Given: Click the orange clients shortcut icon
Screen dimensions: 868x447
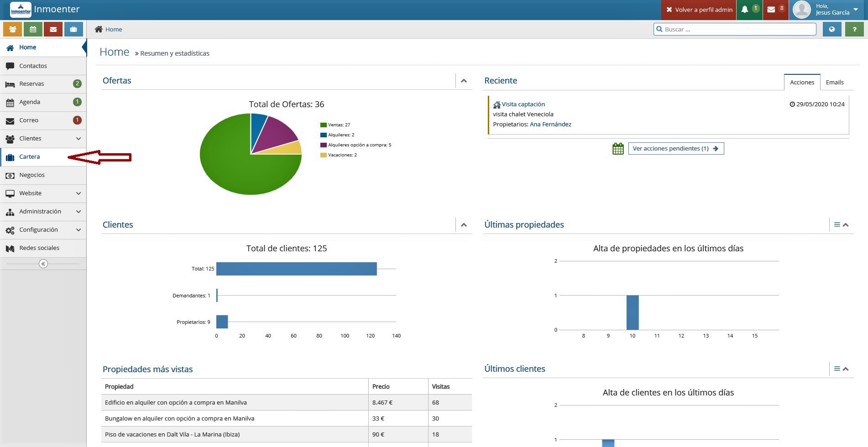Looking at the screenshot, I should (x=13, y=29).
